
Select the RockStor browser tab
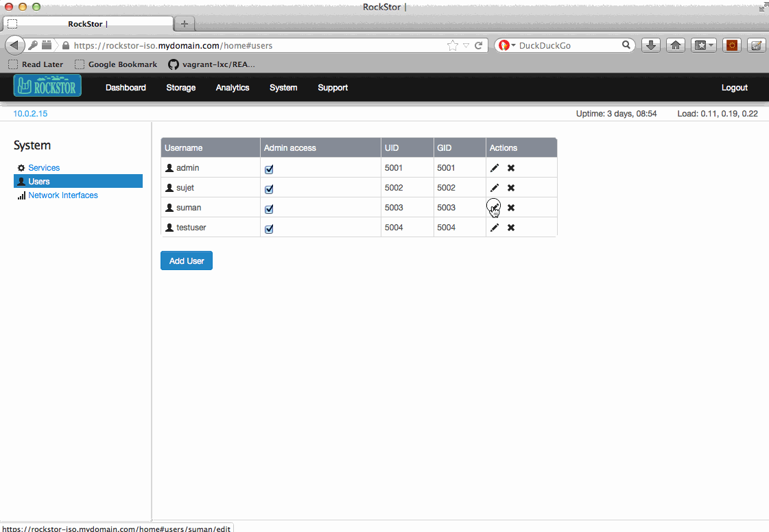click(88, 23)
